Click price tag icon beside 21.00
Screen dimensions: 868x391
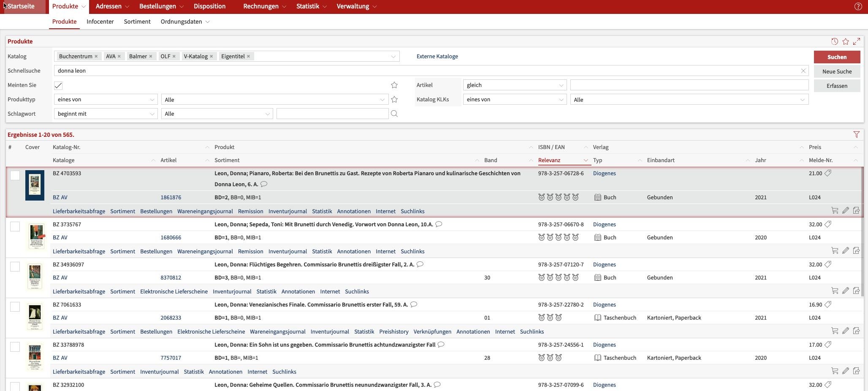point(828,173)
